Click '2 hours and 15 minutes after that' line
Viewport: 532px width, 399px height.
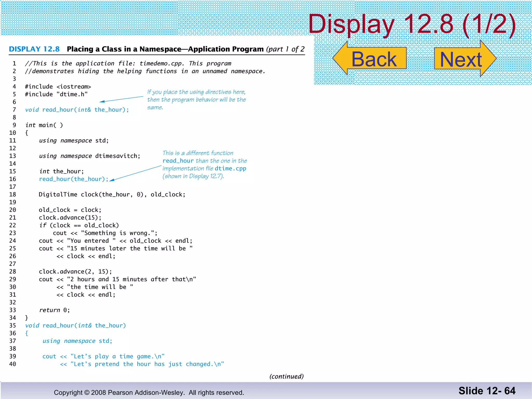pyautogui.click(x=117, y=279)
